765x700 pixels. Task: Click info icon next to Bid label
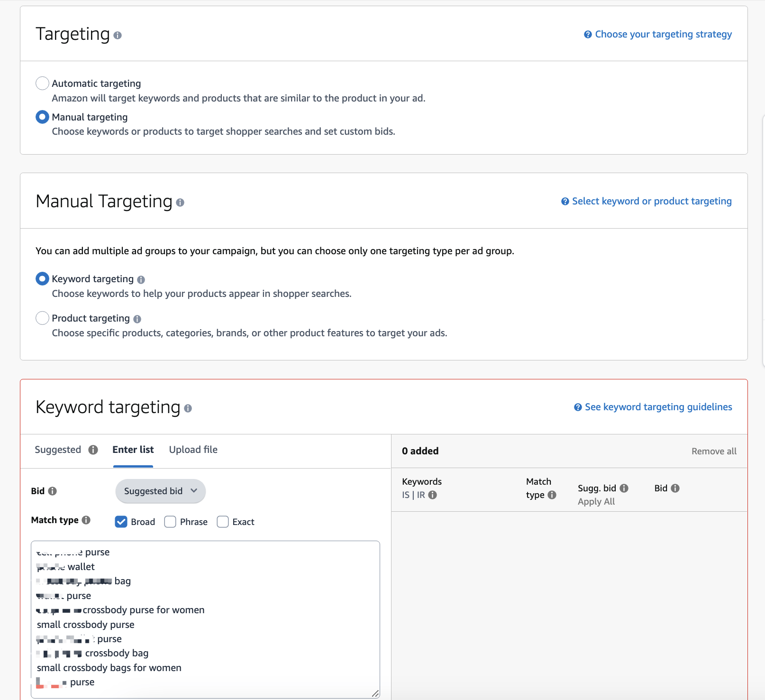tap(53, 491)
